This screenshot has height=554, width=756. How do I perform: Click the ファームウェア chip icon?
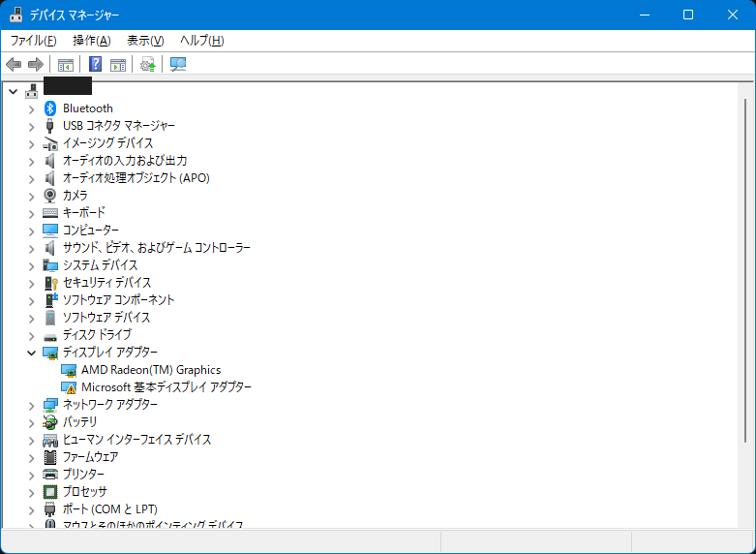click(x=50, y=457)
